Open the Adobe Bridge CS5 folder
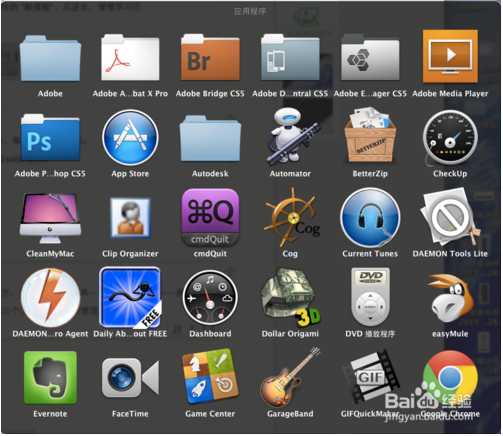The height and width of the screenshot is (436, 503). click(210, 57)
